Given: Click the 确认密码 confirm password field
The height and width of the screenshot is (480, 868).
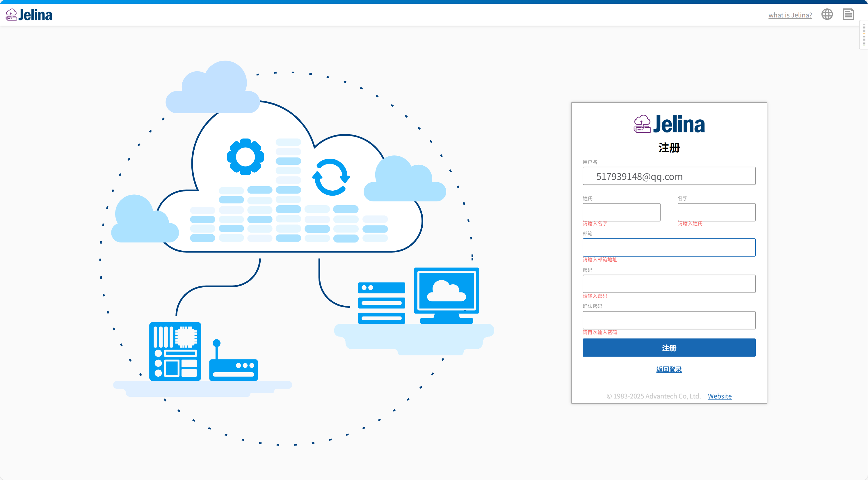Looking at the screenshot, I should pos(668,320).
